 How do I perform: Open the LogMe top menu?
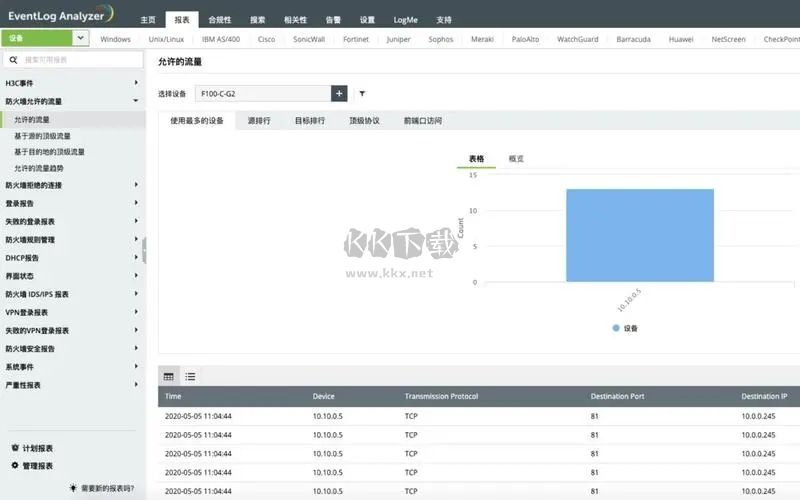click(406, 20)
